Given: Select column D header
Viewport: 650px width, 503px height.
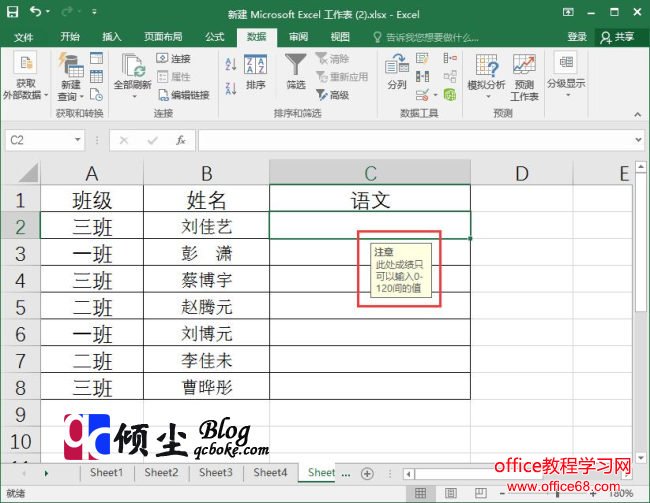Looking at the screenshot, I should [521, 173].
